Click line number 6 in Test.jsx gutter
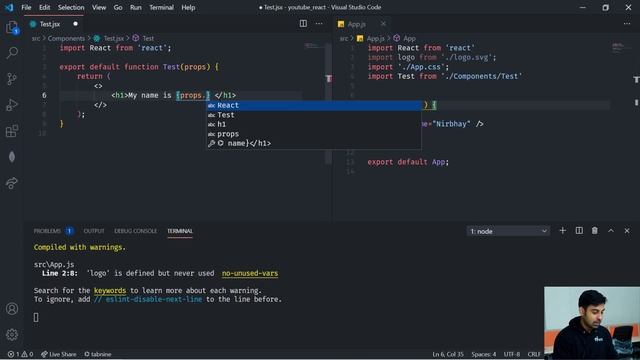 tap(44, 96)
